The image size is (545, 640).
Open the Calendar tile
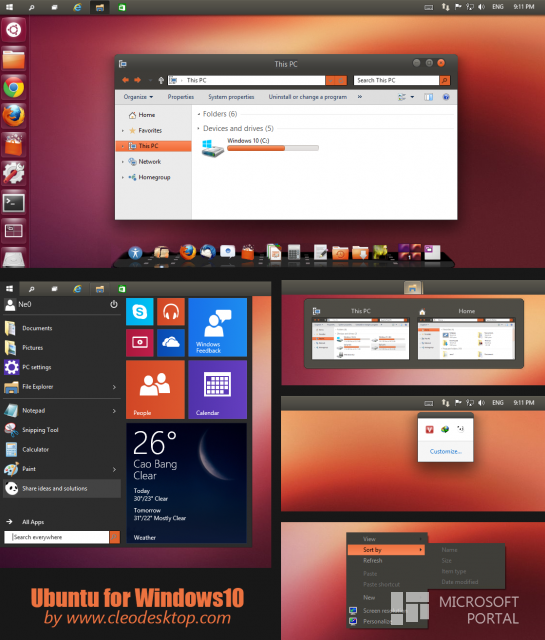(218, 389)
